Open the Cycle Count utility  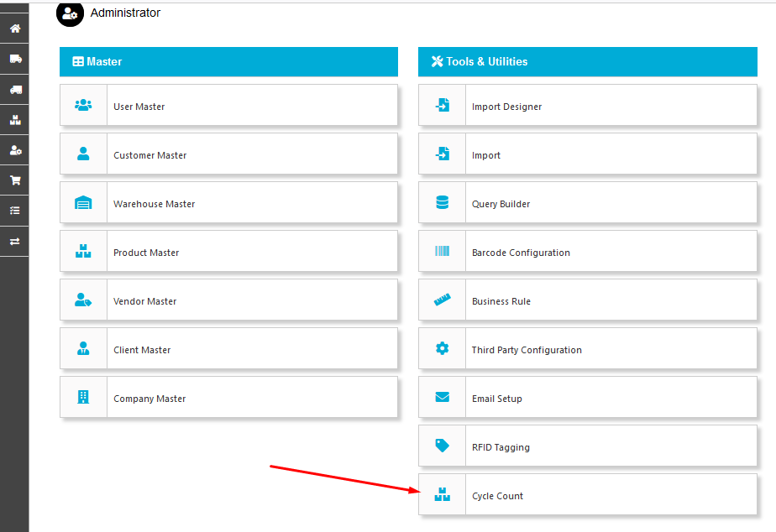click(x=497, y=496)
